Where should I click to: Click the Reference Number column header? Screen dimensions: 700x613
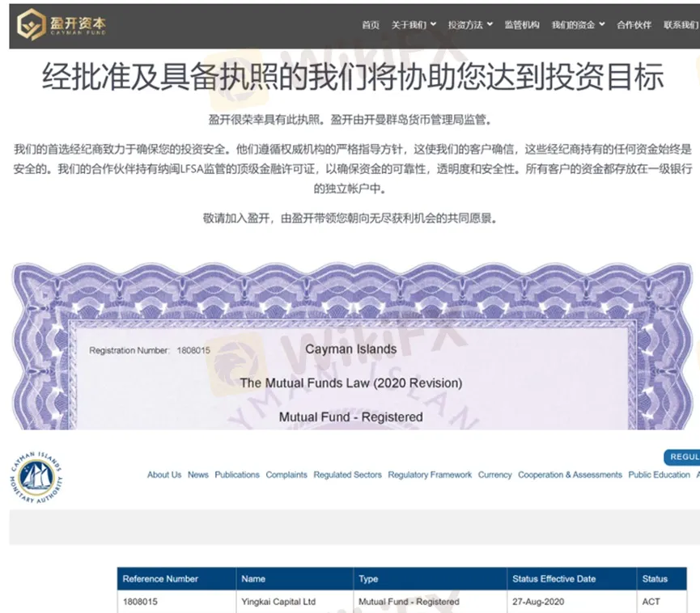coord(176,579)
